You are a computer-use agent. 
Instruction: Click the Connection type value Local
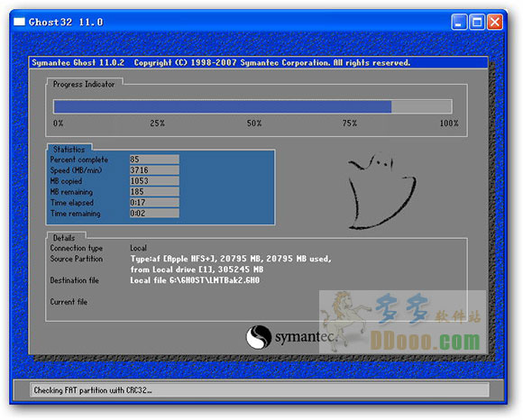(x=138, y=248)
